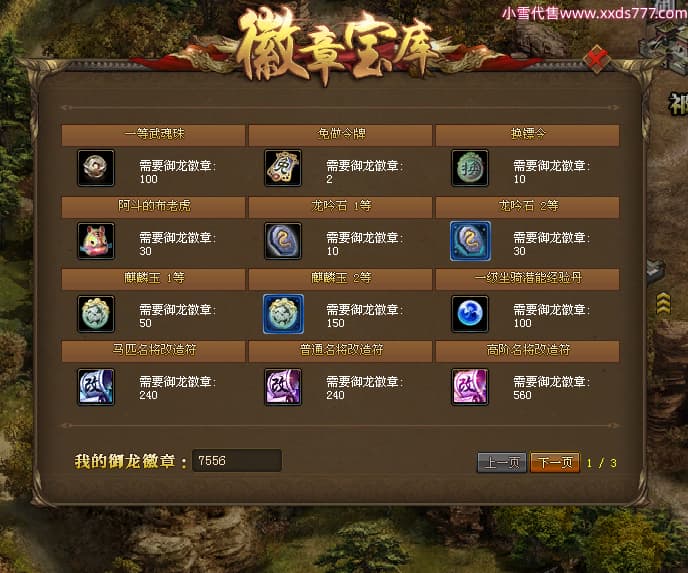Click the purple 普通名将改造符 icon
This screenshot has height=573, width=688.
click(x=283, y=387)
